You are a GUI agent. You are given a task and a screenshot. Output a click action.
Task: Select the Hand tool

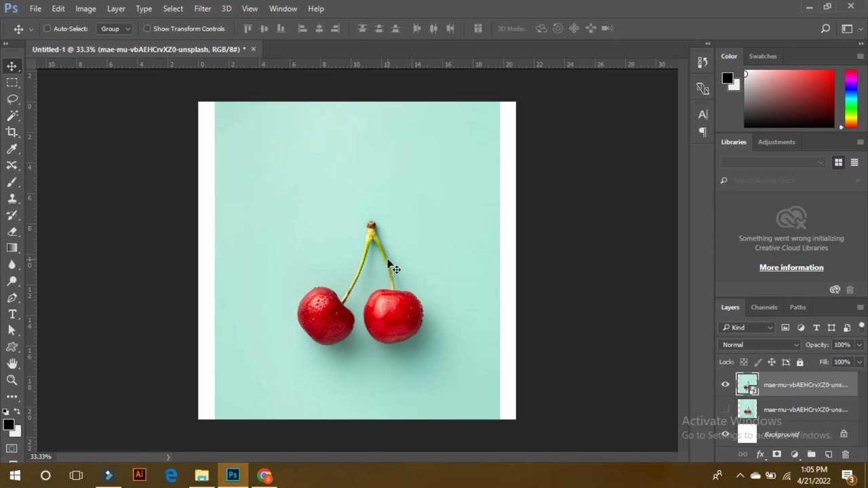click(12, 363)
